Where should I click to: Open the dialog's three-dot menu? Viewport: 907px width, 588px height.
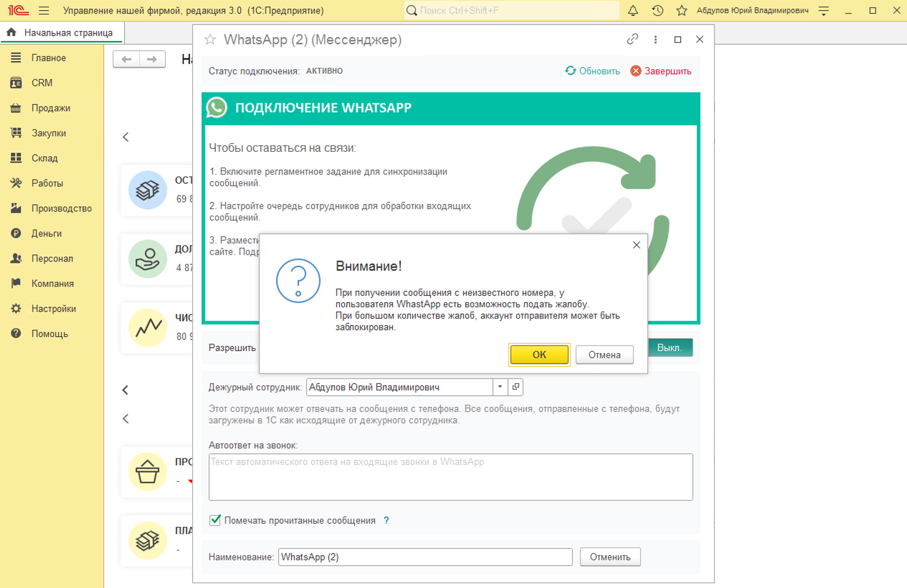655,39
